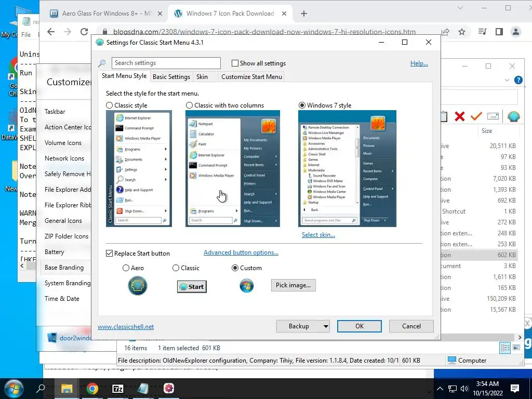532x399 pixels.
Task: Select Windows 7 Icon Pack Download tab
Action: tap(230, 14)
